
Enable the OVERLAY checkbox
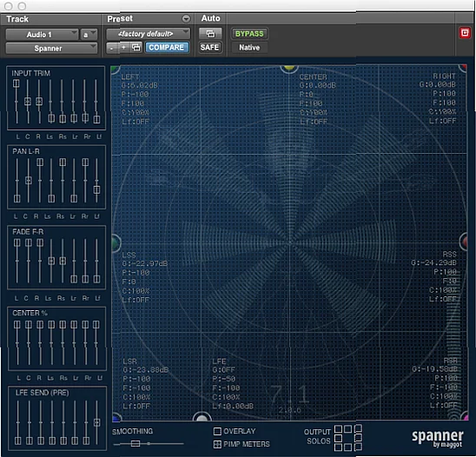(x=217, y=431)
